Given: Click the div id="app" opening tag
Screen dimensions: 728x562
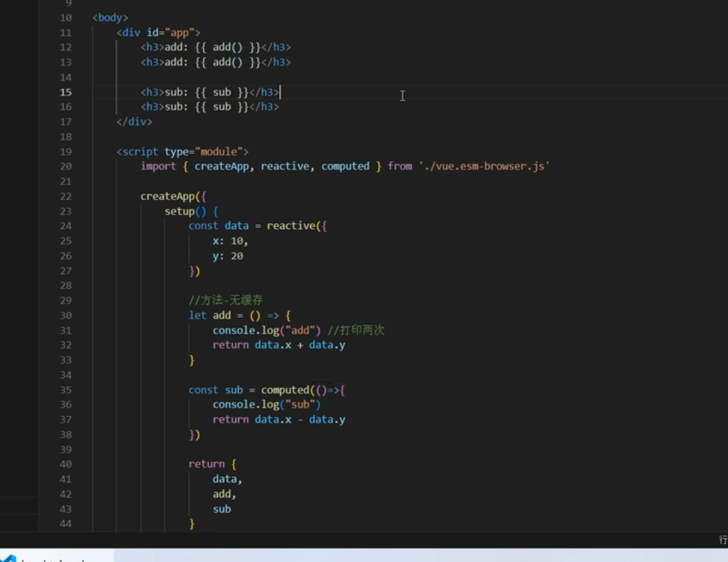Looking at the screenshot, I should (158, 33).
